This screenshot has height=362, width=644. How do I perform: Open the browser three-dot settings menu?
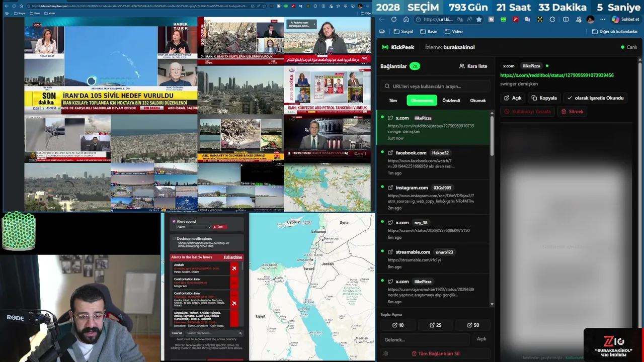coord(602,20)
